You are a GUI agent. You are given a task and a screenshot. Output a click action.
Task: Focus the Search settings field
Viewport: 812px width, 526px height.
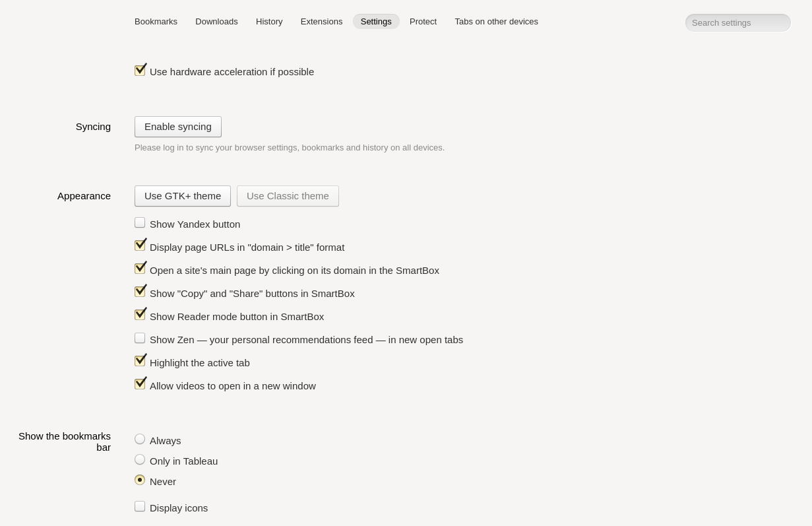pyautogui.click(x=737, y=23)
